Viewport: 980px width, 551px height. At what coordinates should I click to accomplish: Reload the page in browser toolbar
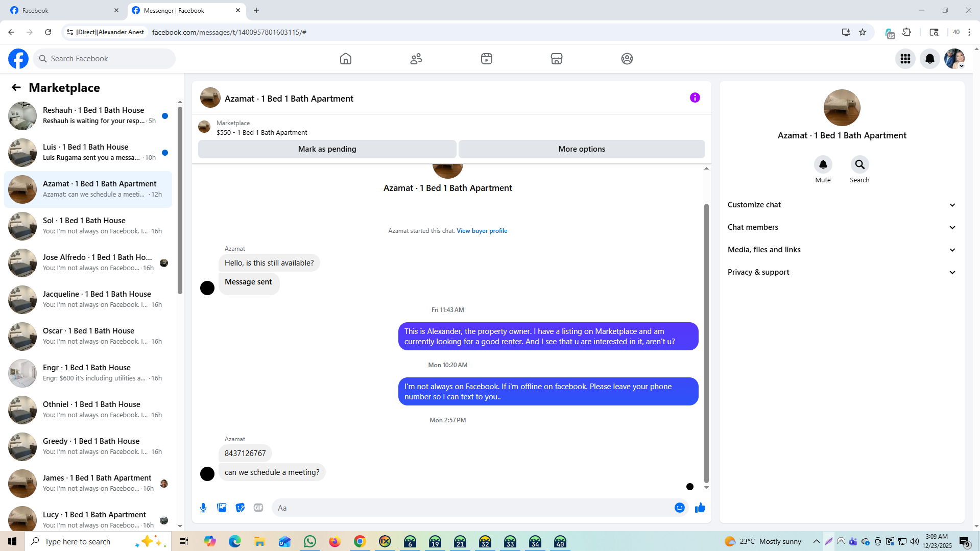[48, 32]
